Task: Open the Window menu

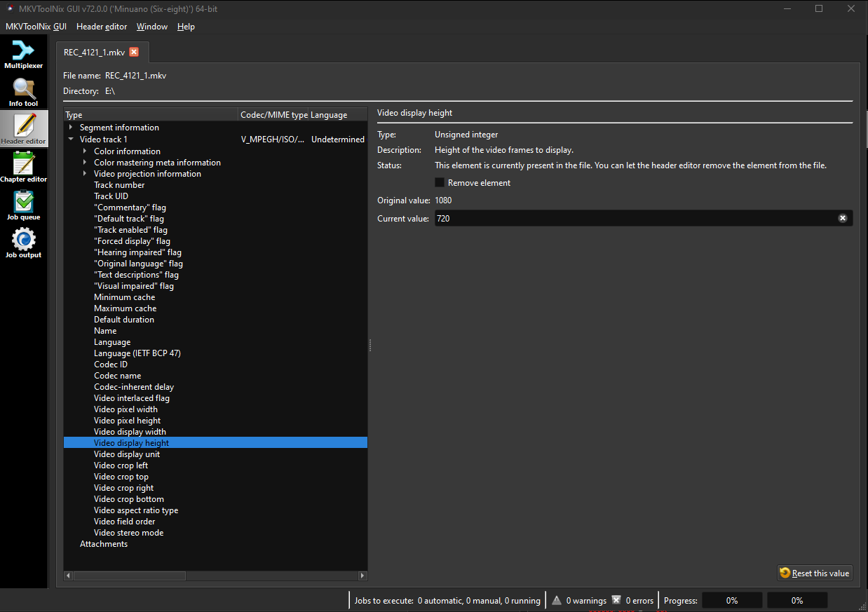Action: coord(152,27)
